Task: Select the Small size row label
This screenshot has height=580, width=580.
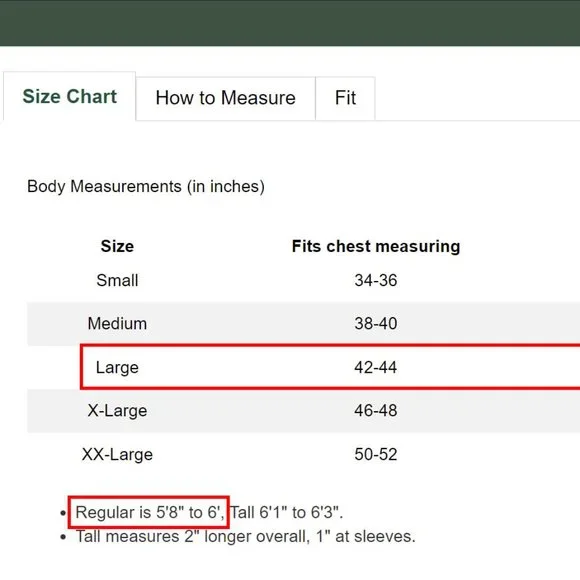Action: point(117,280)
